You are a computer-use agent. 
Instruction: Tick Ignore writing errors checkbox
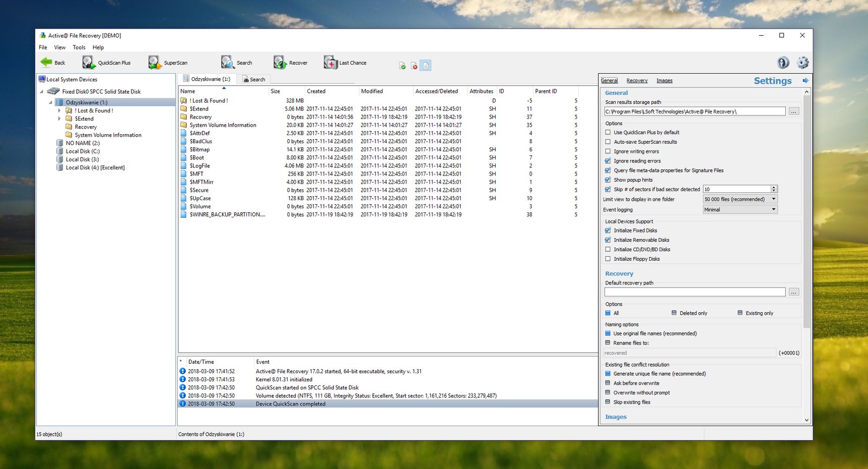(x=608, y=151)
